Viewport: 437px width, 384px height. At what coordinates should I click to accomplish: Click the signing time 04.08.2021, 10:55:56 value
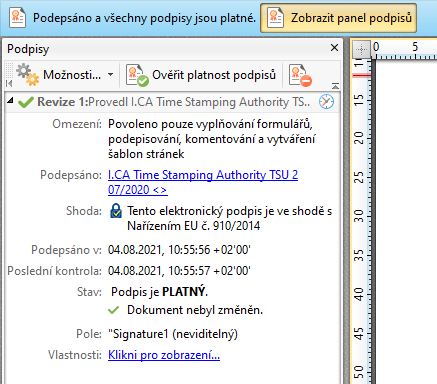coord(179,250)
